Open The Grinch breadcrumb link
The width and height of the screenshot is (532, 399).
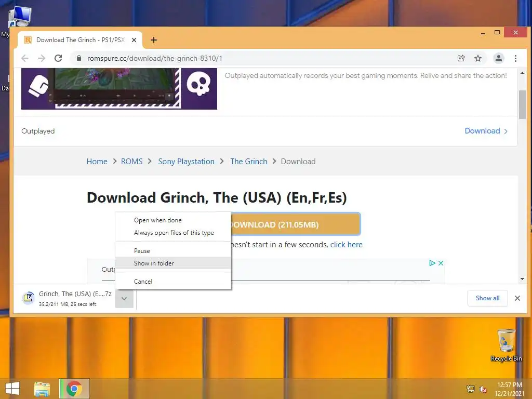[x=249, y=162]
